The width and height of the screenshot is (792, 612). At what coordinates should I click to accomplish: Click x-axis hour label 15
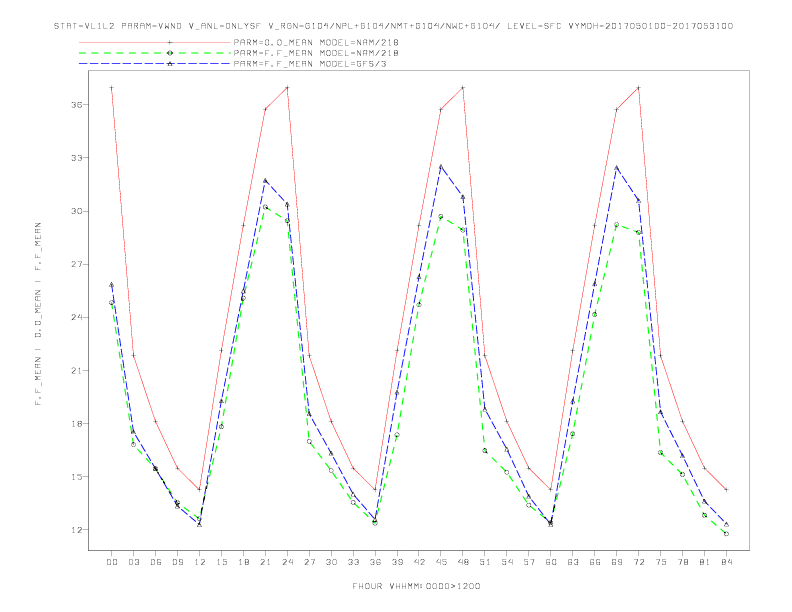[x=221, y=562]
